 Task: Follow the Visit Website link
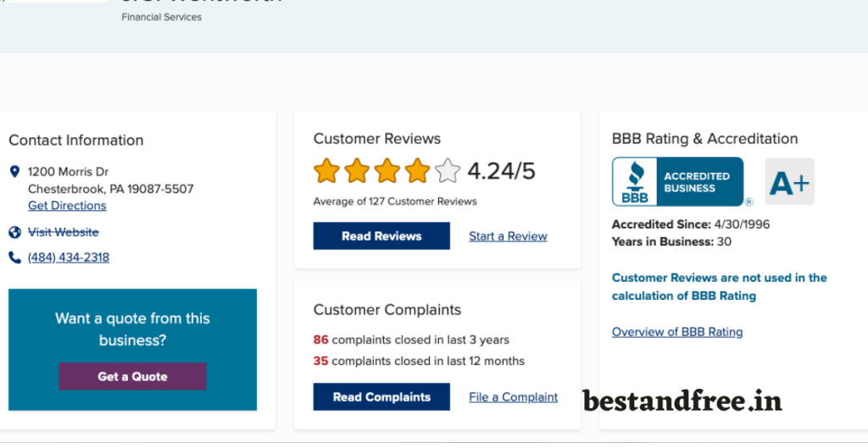click(x=63, y=232)
